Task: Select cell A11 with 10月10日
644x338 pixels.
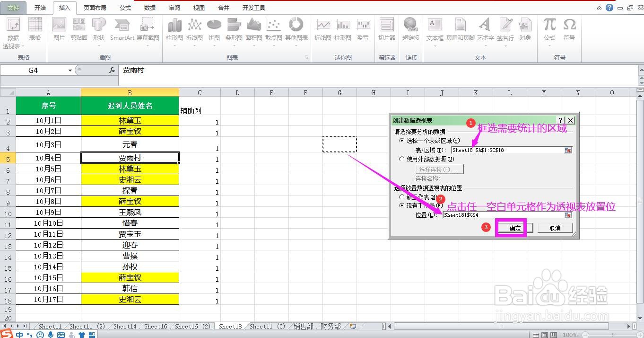Action: [48, 223]
